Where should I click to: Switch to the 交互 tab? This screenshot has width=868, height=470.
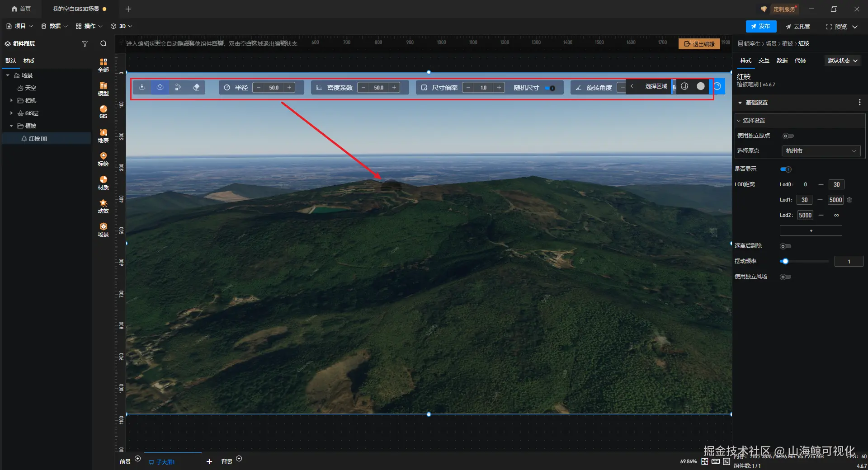tap(764, 61)
